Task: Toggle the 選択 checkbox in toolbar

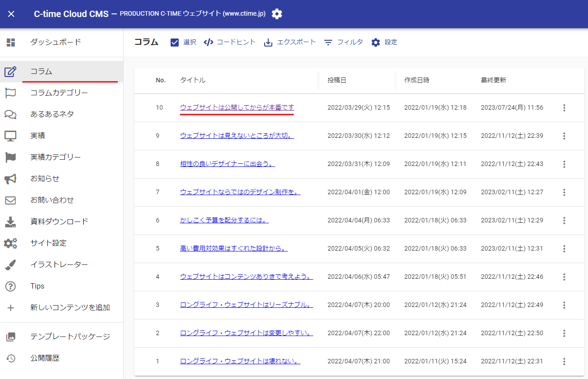Action: [175, 43]
